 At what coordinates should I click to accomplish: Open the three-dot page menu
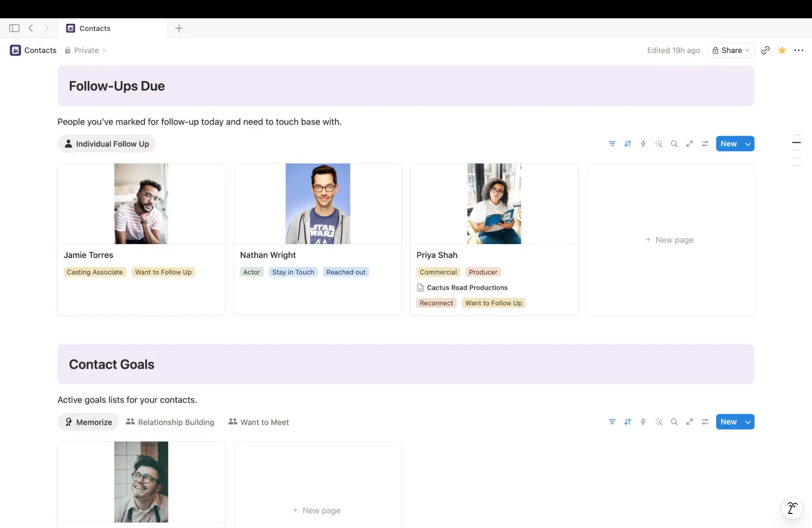pyautogui.click(x=798, y=50)
